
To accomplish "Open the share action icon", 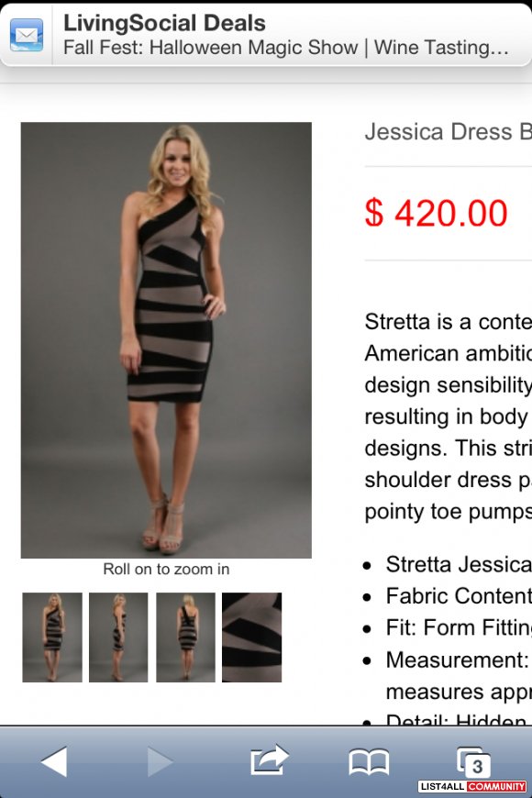I will click(x=270, y=759).
